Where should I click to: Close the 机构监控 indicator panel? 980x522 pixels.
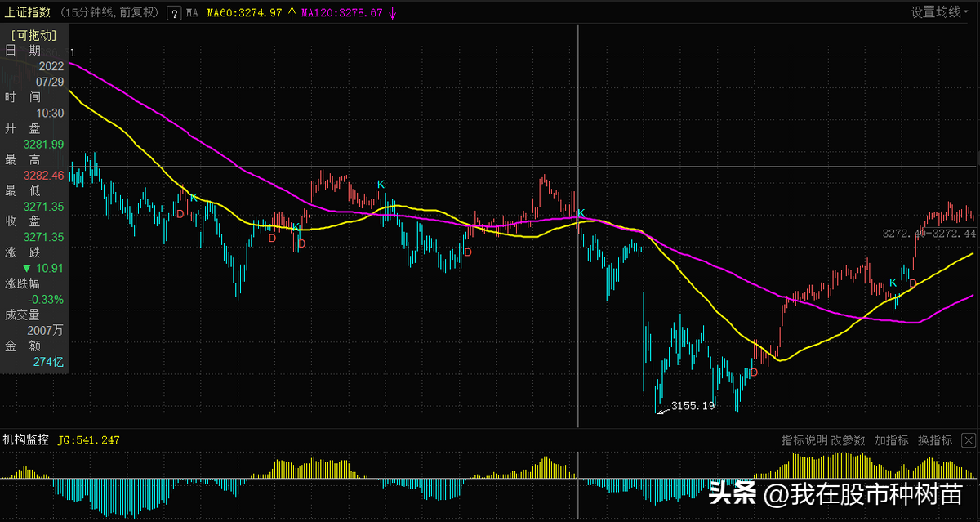pyautogui.click(x=968, y=440)
